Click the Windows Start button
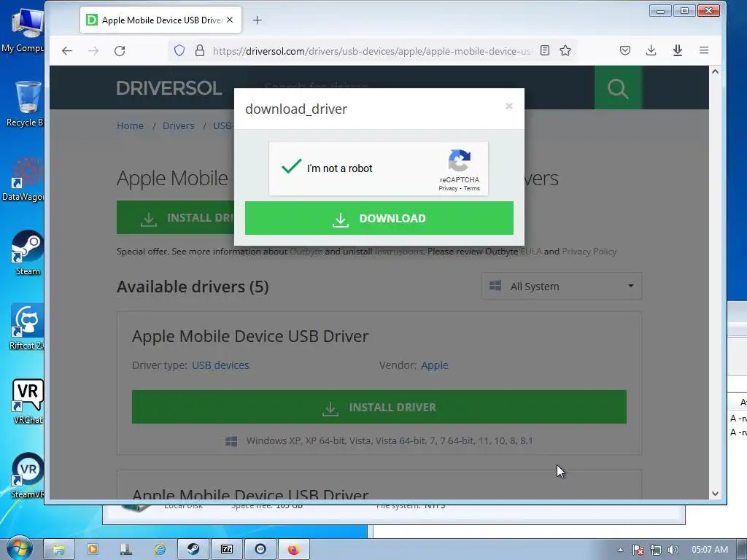 pos(19,549)
